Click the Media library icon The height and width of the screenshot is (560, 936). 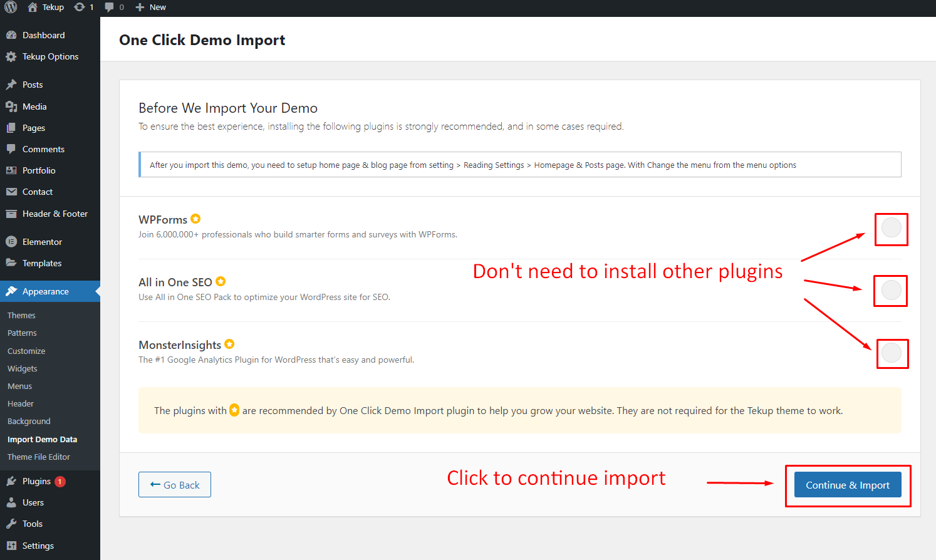tap(11, 106)
